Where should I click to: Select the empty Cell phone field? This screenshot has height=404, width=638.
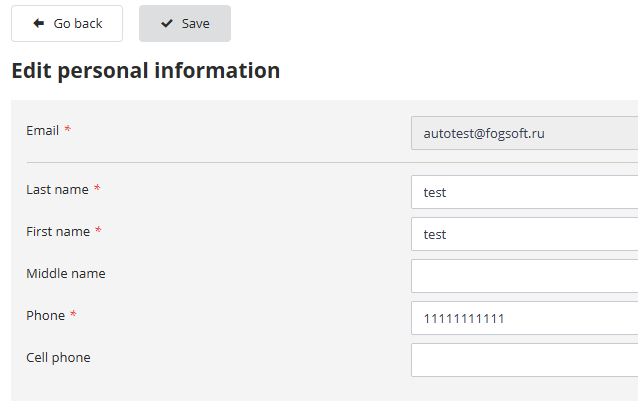point(524,360)
